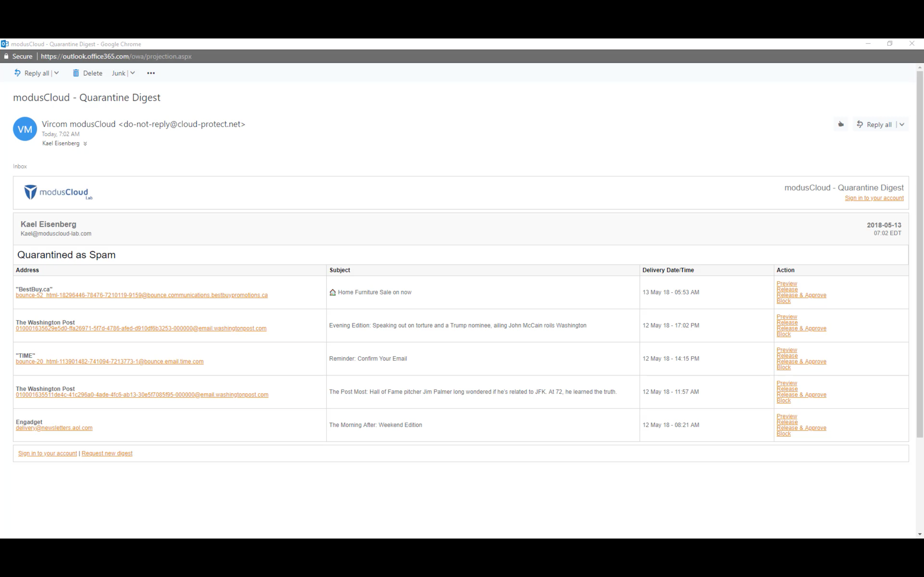
Task: Click the Delete trash can icon
Action: 76,73
